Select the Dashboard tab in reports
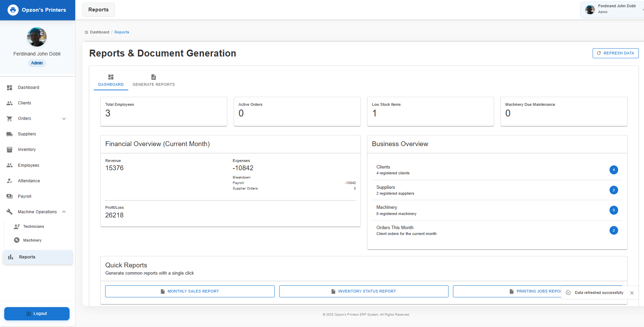Image resolution: width=644 pixels, height=327 pixels. coord(111,81)
